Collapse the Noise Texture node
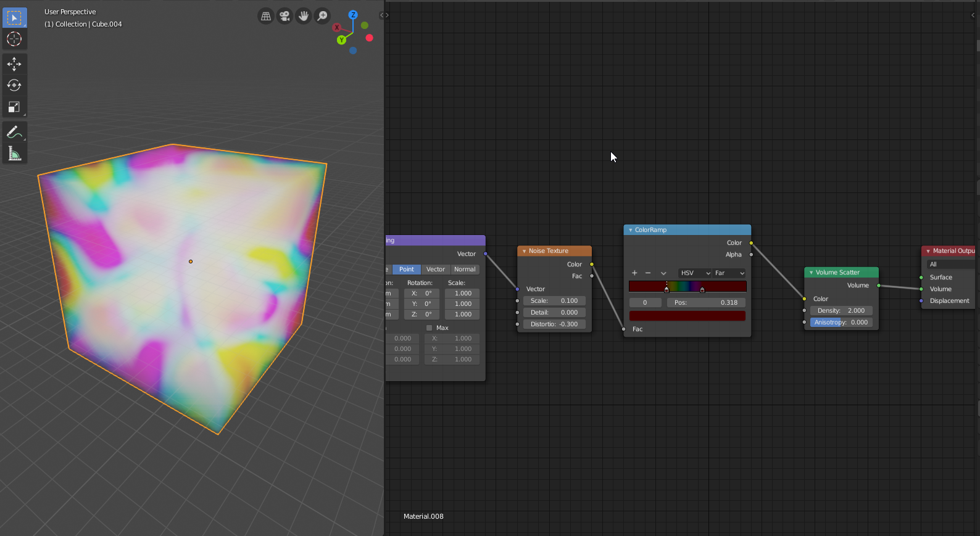 pos(524,251)
